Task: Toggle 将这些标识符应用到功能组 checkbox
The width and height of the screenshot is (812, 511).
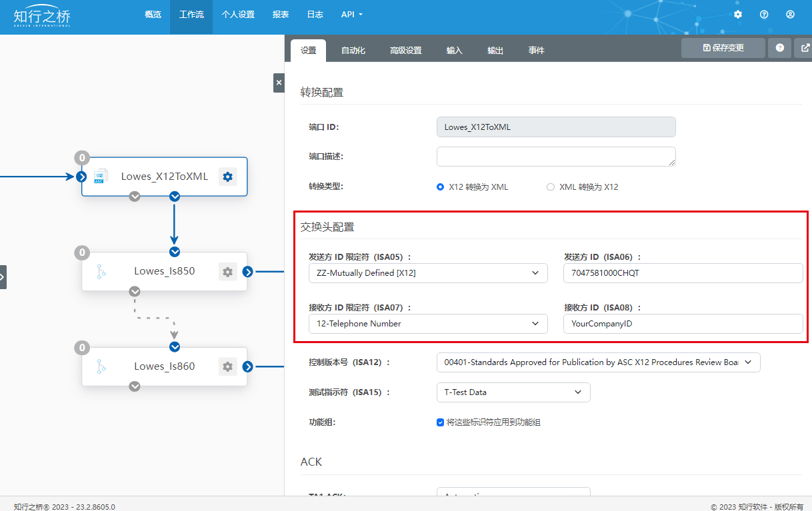Action: 441,422
